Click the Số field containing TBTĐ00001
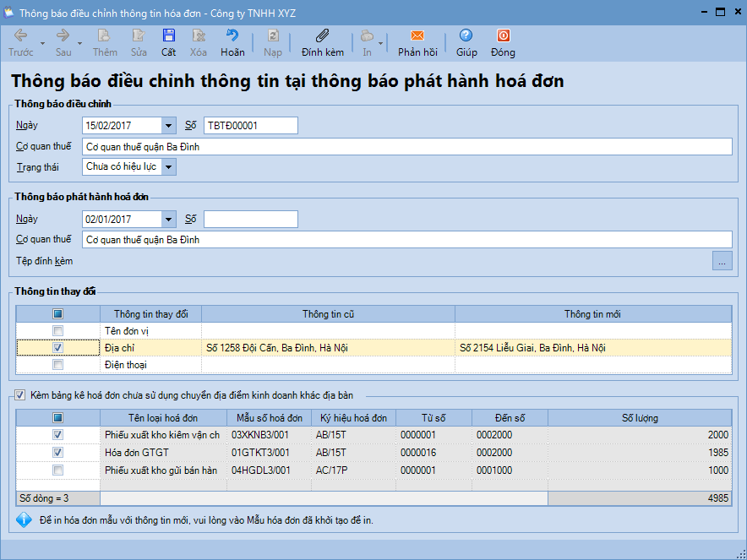Viewport: 747px width, 560px height. (250, 125)
